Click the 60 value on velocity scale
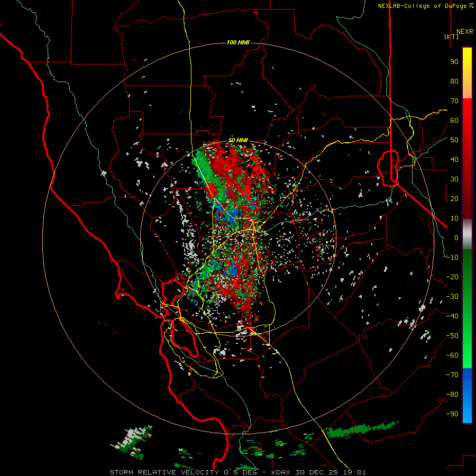Screen dimensions: 476x476 454,120
